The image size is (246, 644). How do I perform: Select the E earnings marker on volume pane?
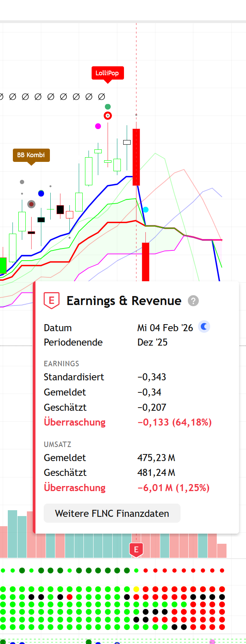tap(136, 550)
